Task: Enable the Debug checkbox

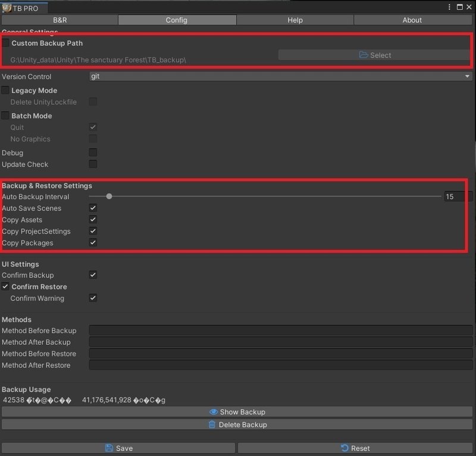Action: 93,152
